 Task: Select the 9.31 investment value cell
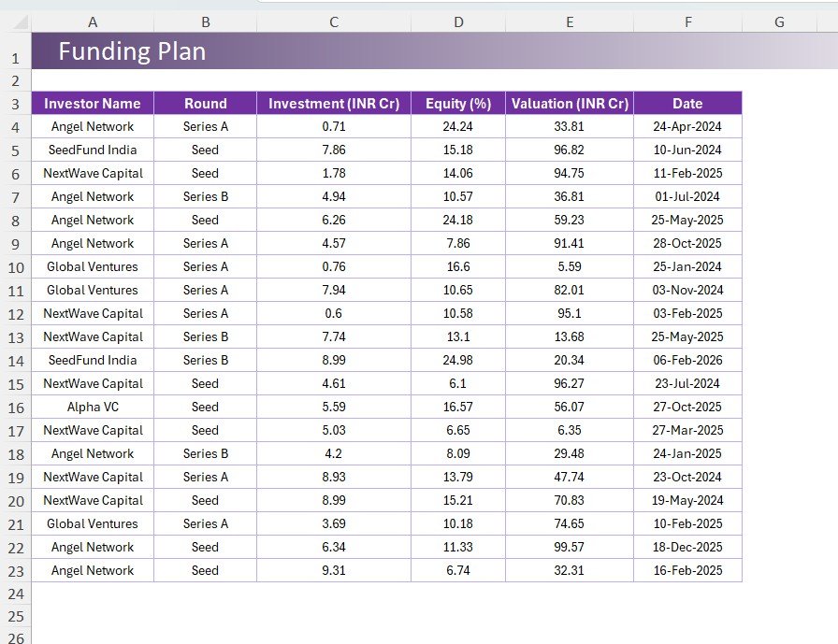click(333, 570)
